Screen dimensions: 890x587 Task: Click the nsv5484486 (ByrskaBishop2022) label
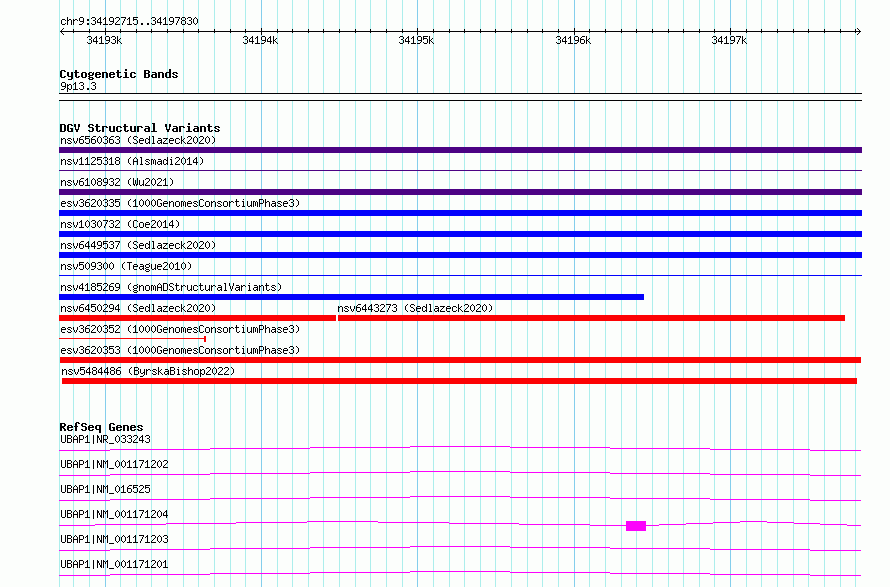pos(148,371)
